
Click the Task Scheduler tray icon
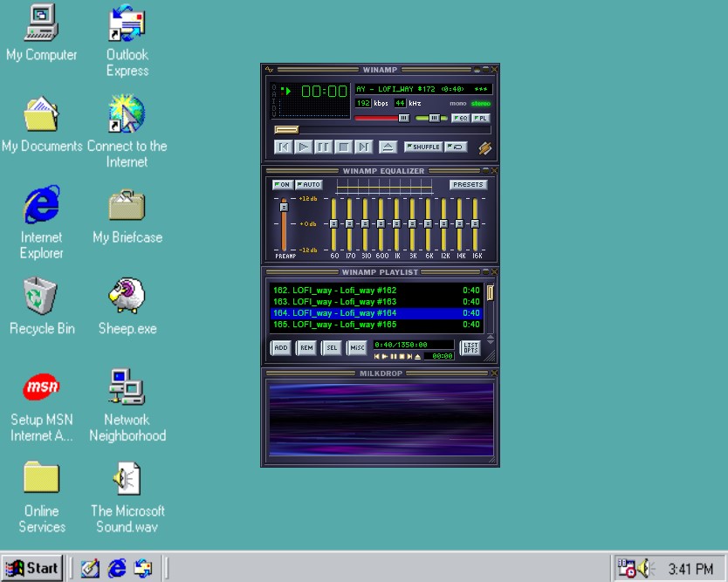coord(626,568)
